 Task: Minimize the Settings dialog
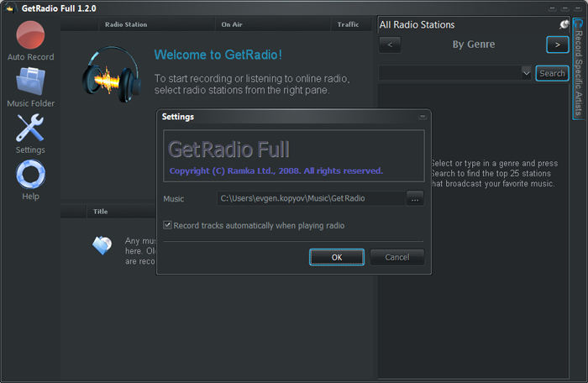click(x=423, y=117)
